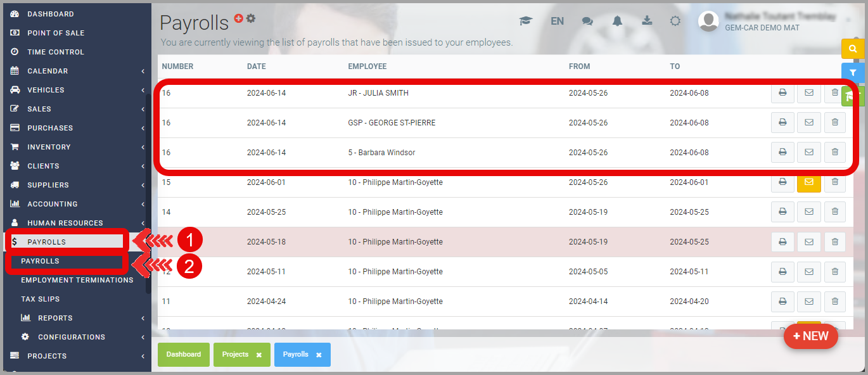Switch to the Dashboard tab
Screen dimensions: 868x375
pos(184,355)
